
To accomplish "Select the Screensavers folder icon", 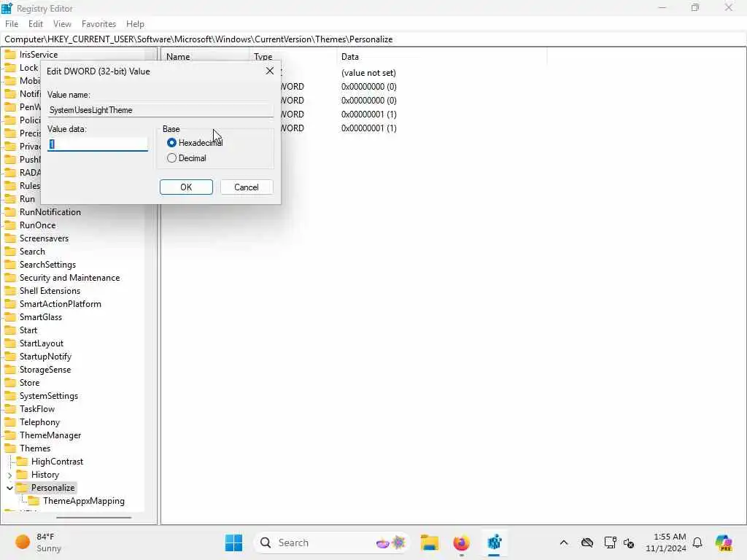I will pyautogui.click(x=10, y=238).
